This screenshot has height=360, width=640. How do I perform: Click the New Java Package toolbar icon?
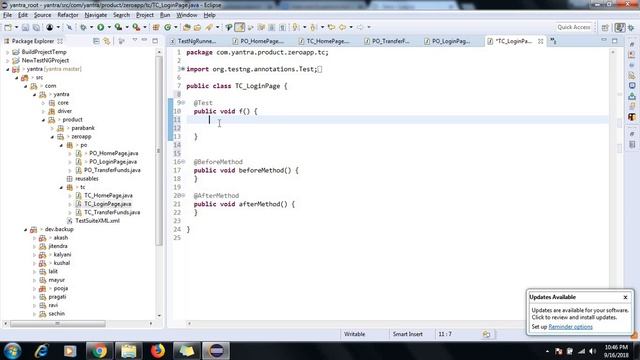coord(156,27)
